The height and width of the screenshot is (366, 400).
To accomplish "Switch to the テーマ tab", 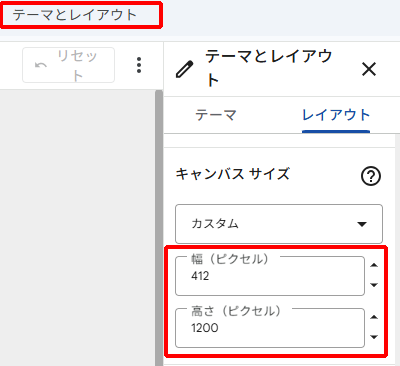I will pyautogui.click(x=216, y=115).
